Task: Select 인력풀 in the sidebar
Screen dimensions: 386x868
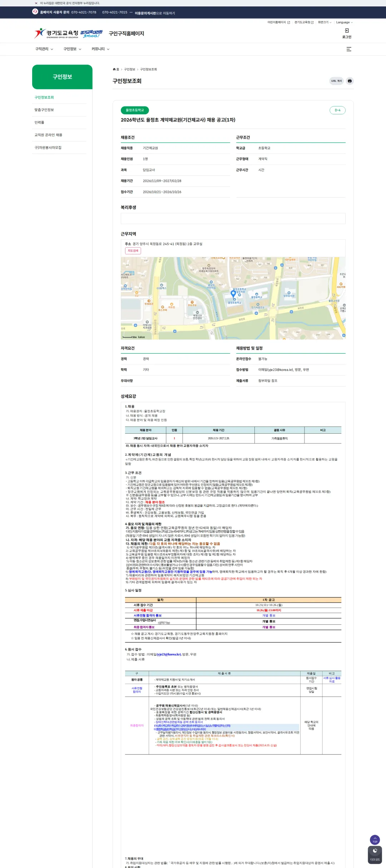Action: pyautogui.click(x=39, y=123)
